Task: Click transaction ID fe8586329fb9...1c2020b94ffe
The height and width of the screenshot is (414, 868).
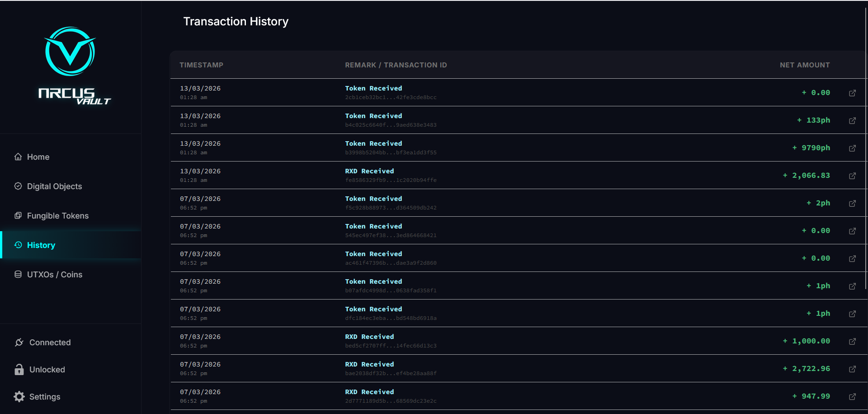Action: pyautogui.click(x=391, y=180)
